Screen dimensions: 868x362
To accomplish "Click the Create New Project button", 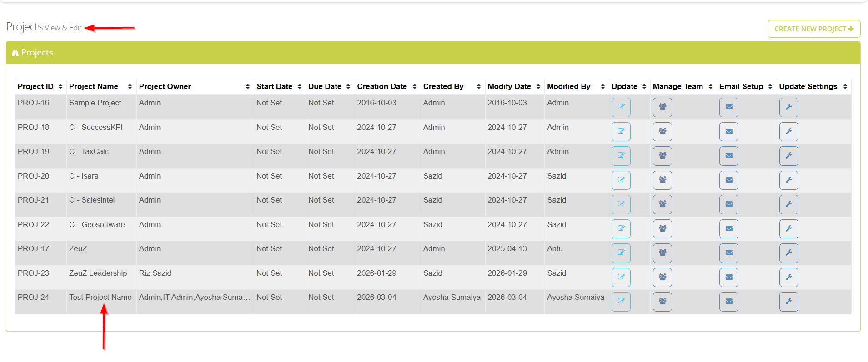I will click(x=813, y=29).
